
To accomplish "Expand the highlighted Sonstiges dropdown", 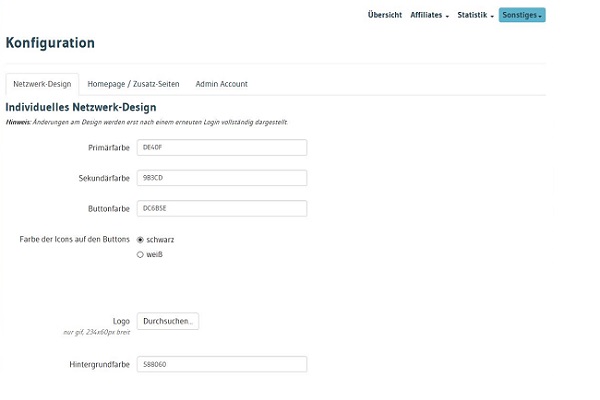I will pyautogui.click(x=522, y=15).
